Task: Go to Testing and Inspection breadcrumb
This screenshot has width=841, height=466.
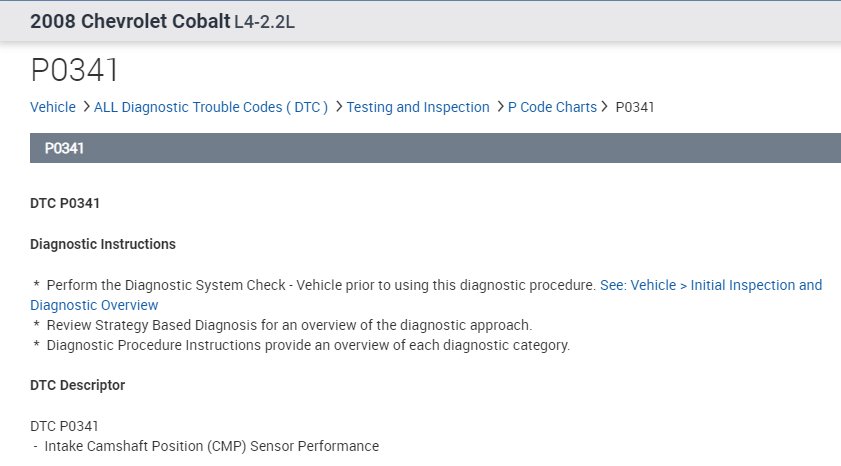Action: pos(418,107)
